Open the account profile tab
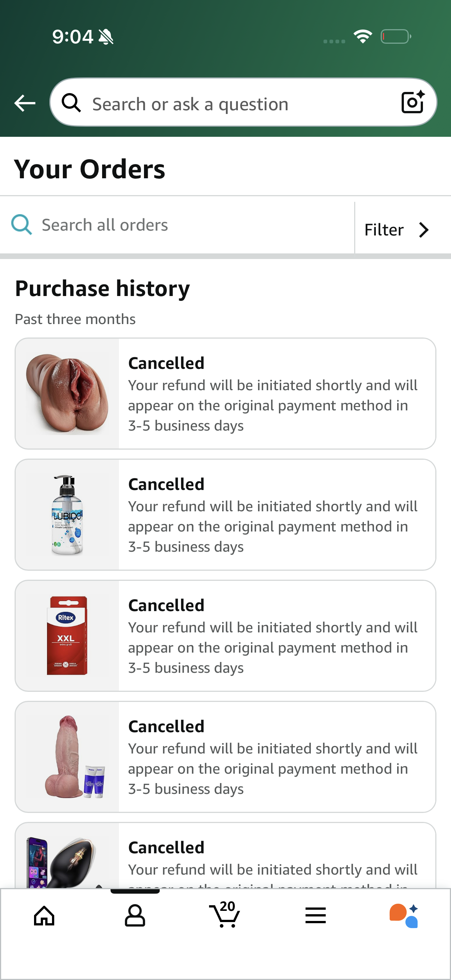 click(x=135, y=915)
